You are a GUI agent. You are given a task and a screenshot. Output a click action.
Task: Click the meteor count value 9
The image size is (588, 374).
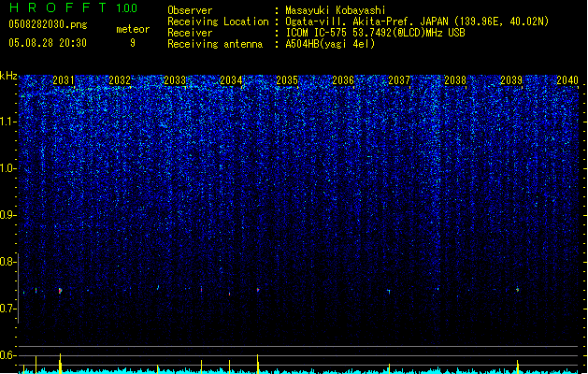tap(133, 43)
